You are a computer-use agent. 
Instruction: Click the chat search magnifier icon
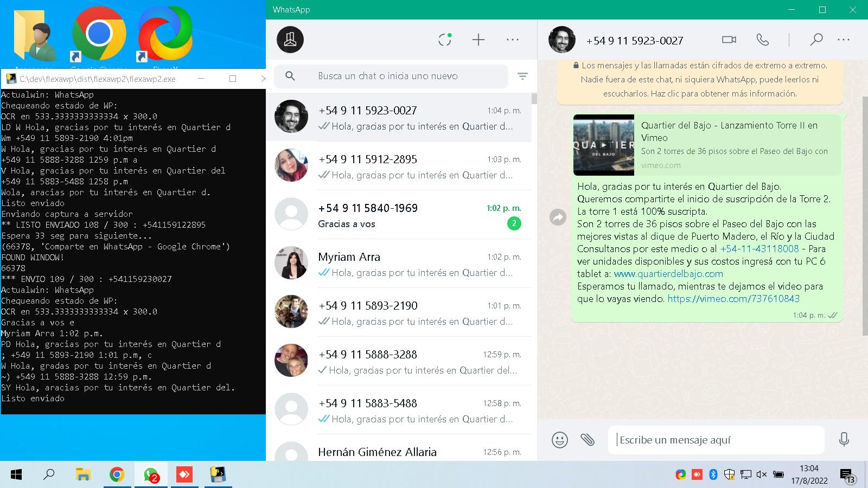[290, 76]
